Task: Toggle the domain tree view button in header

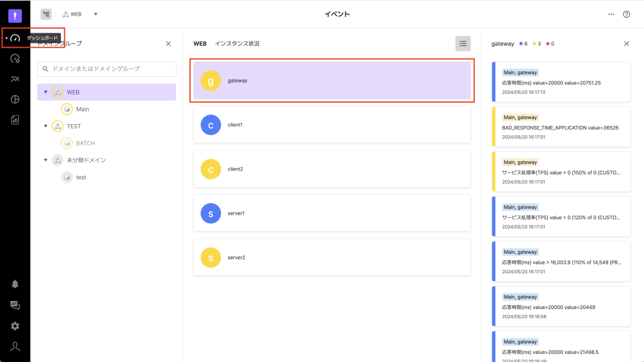Action: (x=46, y=14)
